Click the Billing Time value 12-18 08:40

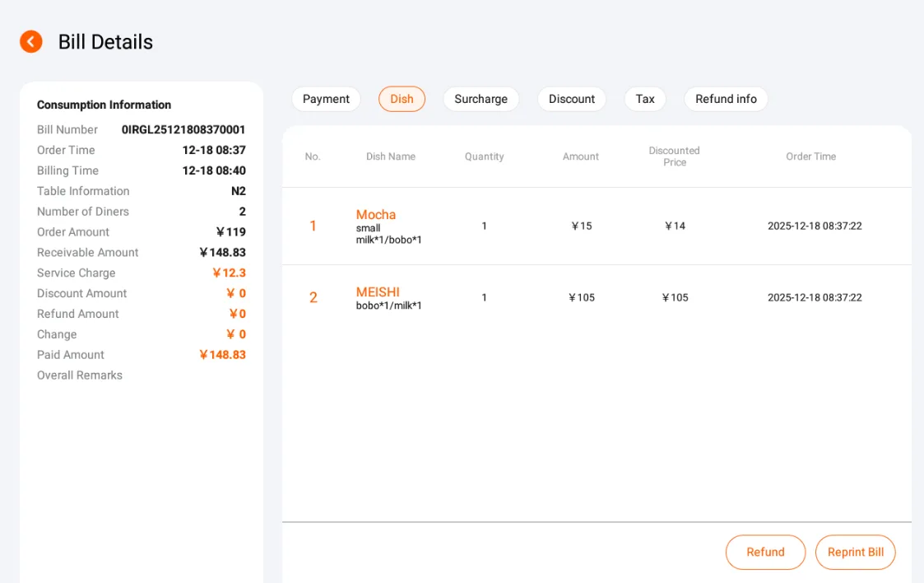click(214, 170)
